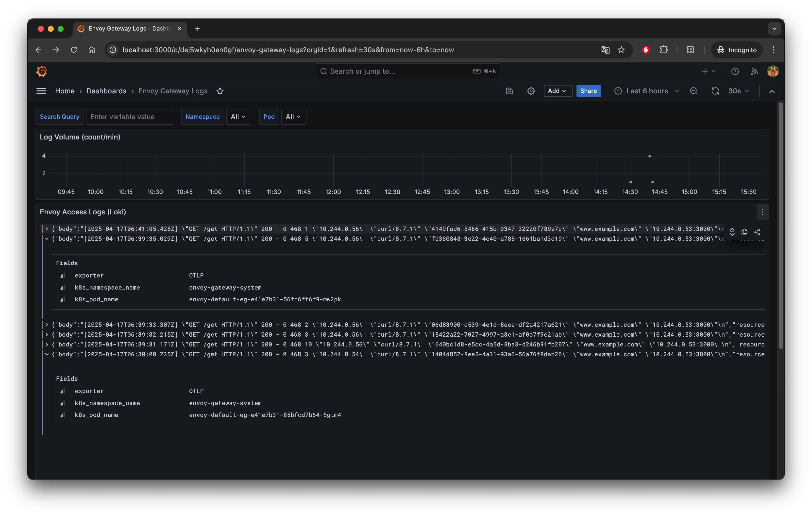Screen dimensions: 812x516
Task: Open the Add dropdown button
Action: [557, 91]
